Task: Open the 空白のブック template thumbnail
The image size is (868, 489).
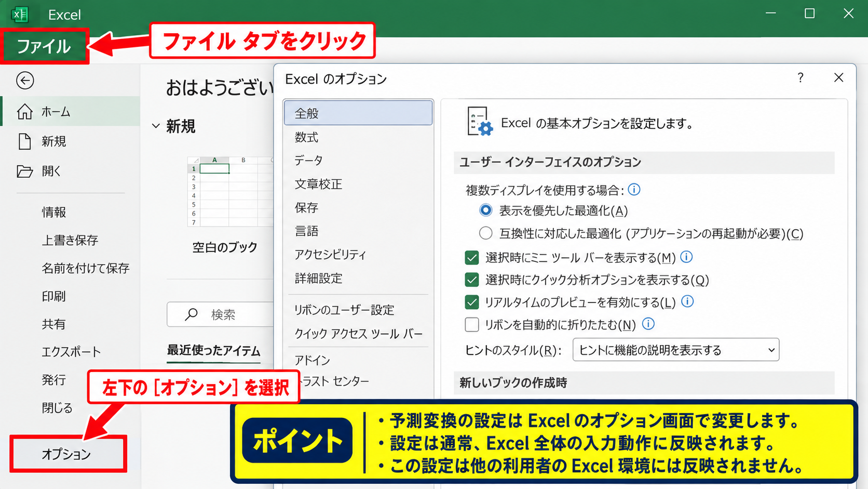Action: (x=230, y=191)
